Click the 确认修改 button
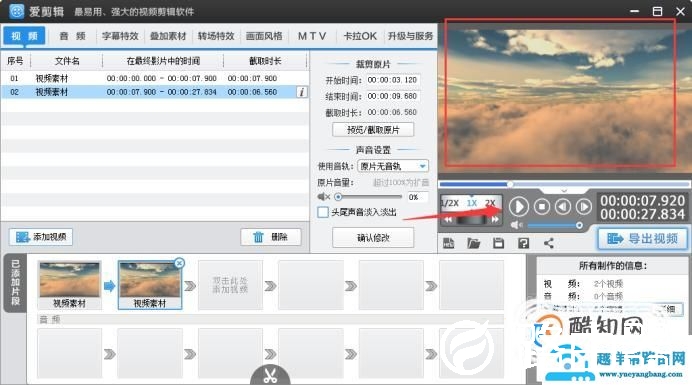The width and height of the screenshot is (692, 385). pos(373,238)
